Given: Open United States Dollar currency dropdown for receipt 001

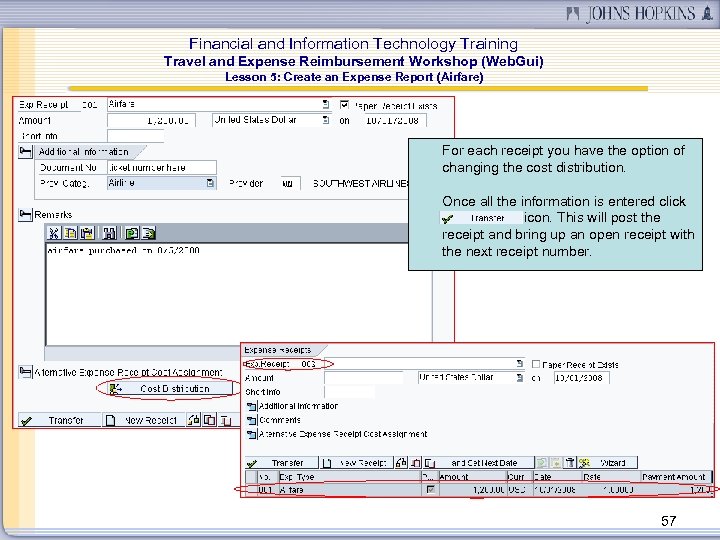Looking at the screenshot, I should (x=326, y=120).
